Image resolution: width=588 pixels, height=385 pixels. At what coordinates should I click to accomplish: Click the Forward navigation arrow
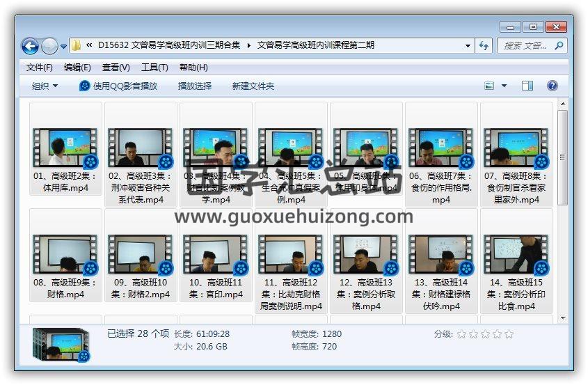point(49,47)
